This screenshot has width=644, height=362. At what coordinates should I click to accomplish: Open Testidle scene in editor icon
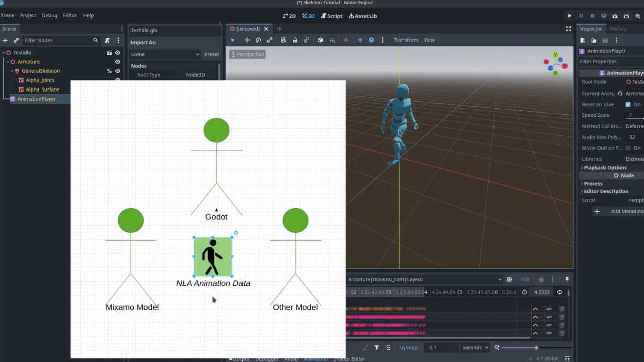pyautogui.click(x=109, y=53)
